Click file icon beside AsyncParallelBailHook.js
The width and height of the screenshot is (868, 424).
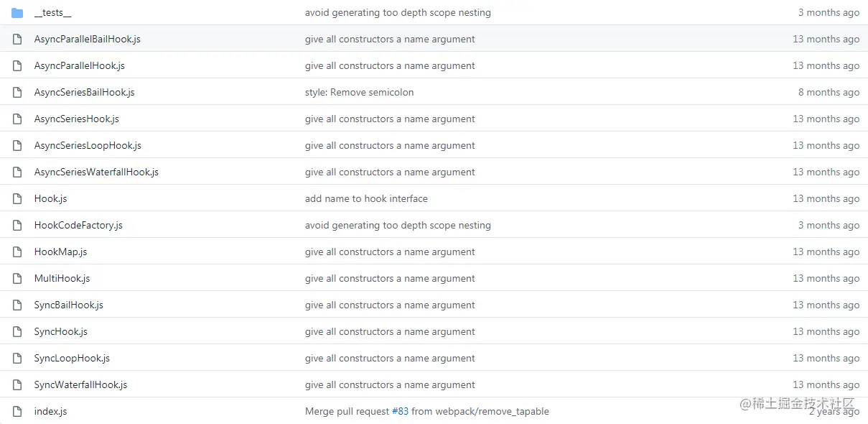(x=17, y=40)
